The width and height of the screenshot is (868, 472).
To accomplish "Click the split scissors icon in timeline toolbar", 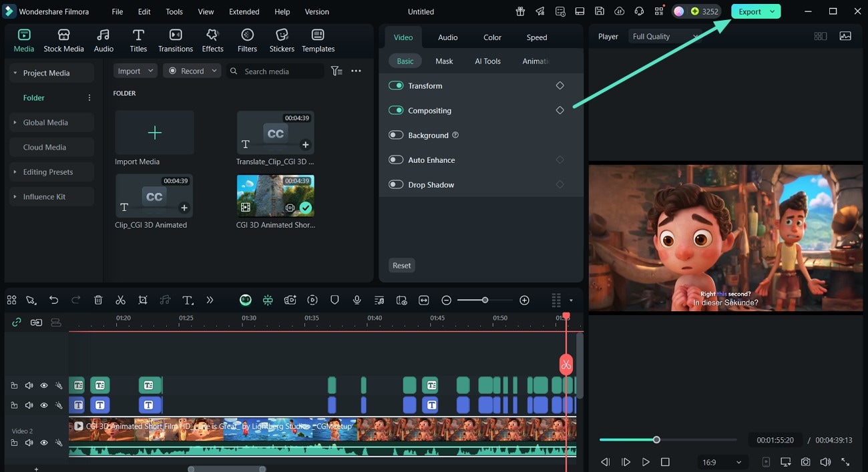I will (120, 300).
